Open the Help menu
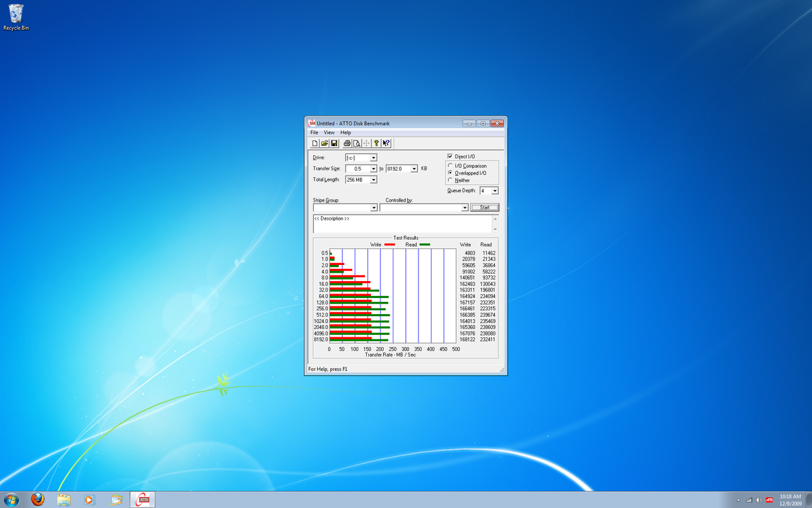 tap(346, 132)
